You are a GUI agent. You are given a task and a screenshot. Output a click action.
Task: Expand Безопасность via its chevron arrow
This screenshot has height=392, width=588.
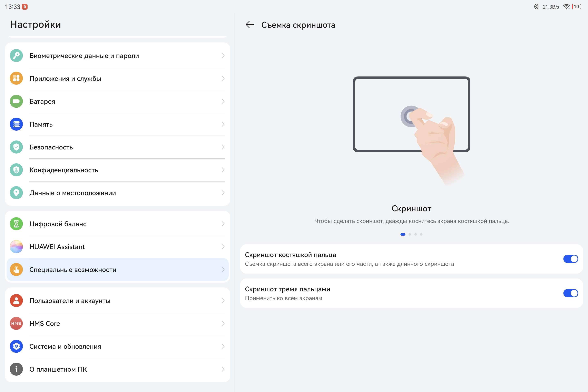tap(223, 147)
